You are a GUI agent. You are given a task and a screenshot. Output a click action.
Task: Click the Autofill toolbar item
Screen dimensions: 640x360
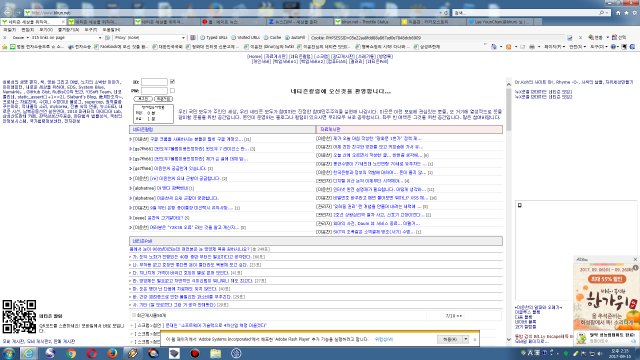pyautogui.click(x=295, y=38)
